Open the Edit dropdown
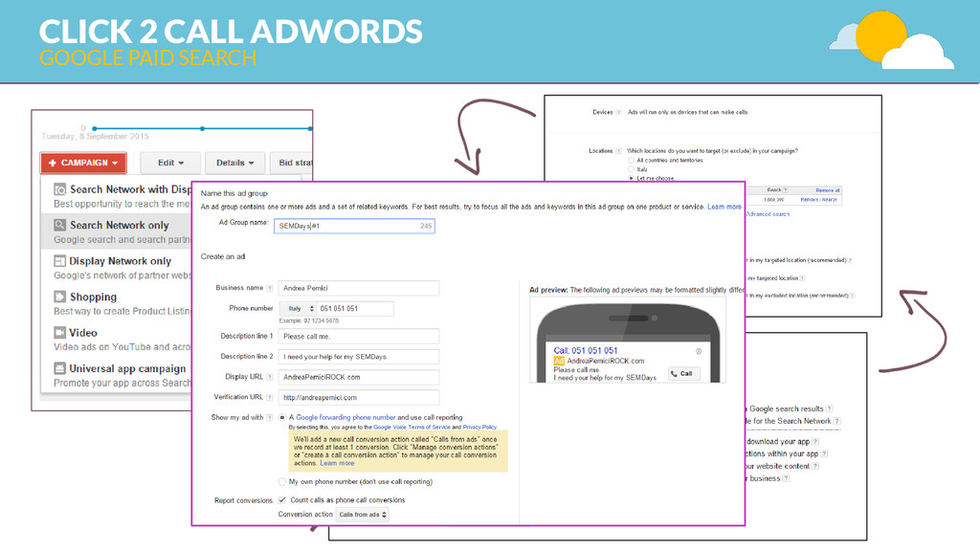Viewport: 980px width, 551px height. point(170,163)
